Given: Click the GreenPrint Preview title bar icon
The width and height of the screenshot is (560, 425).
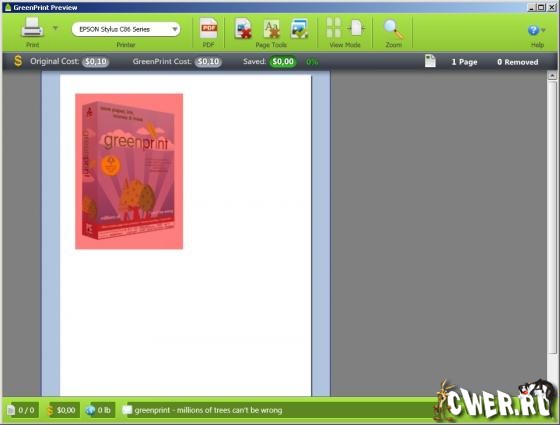Looking at the screenshot, I should coord(8,8).
